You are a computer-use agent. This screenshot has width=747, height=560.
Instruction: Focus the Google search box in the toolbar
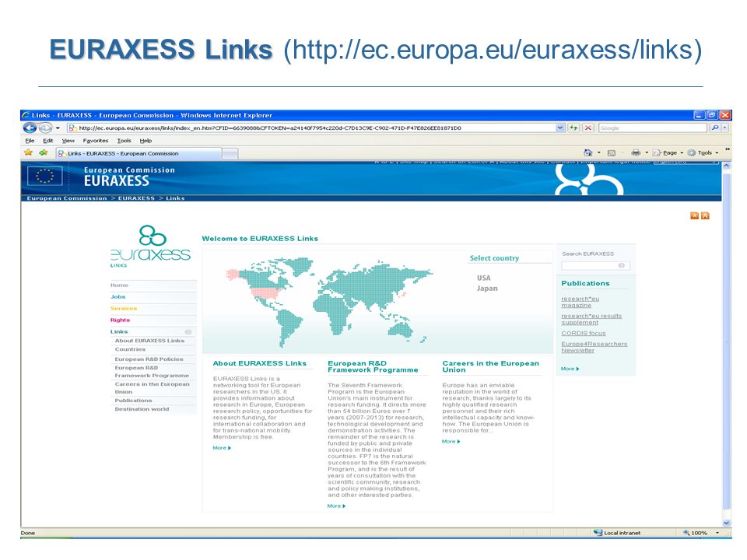click(652, 128)
